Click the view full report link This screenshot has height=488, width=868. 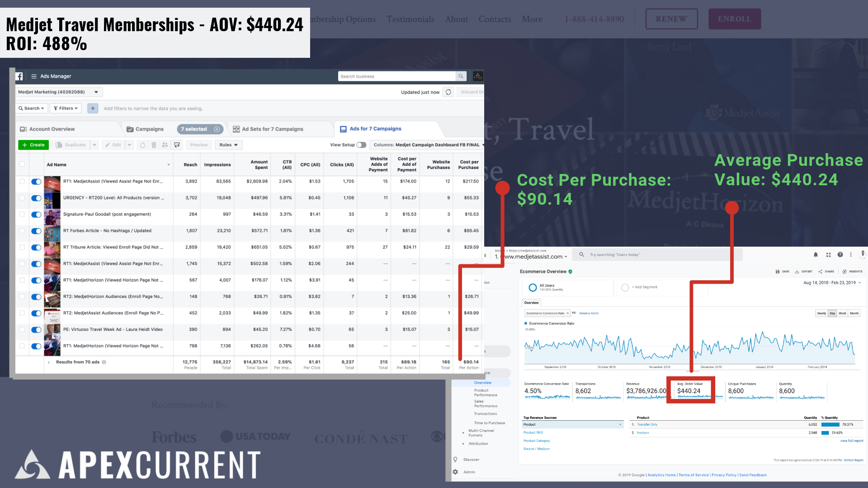click(x=851, y=441)
